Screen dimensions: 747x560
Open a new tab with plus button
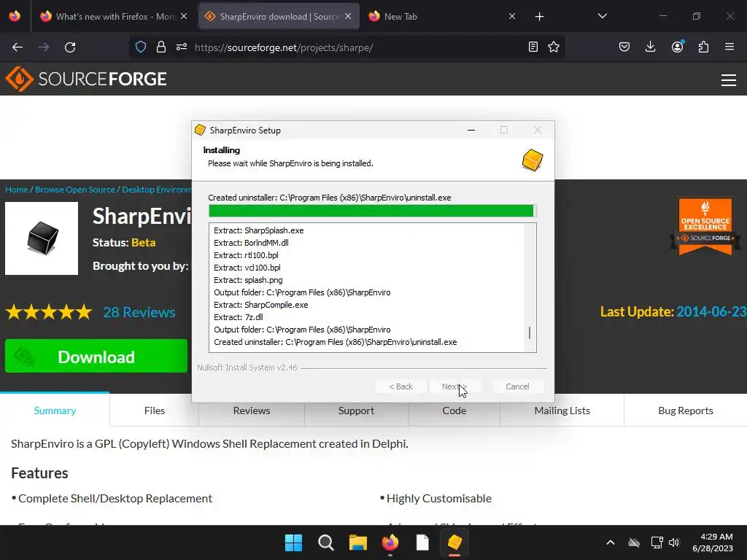[x=539, y=17]
